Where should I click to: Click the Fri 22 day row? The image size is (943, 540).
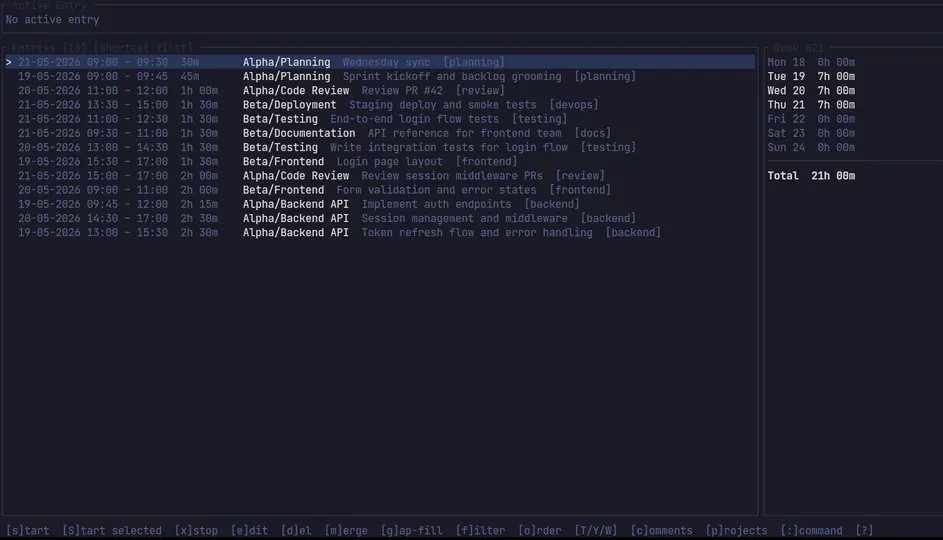click(x=811, y=119)
